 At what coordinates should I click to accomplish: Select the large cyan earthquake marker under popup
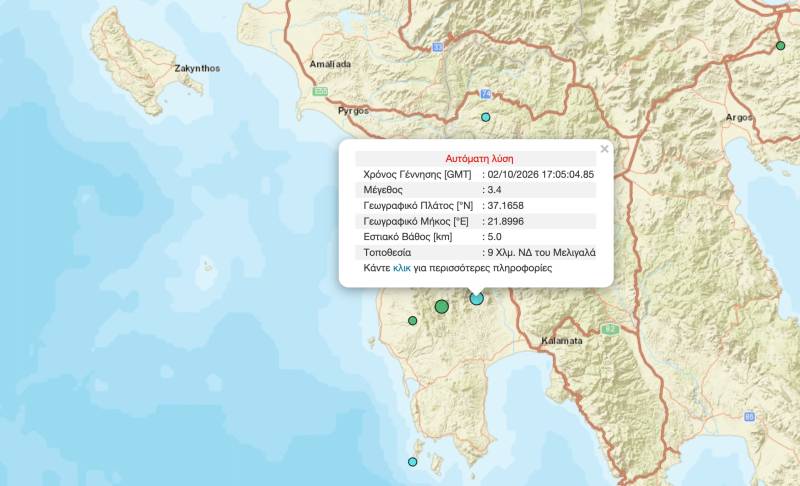(x=477, y=298)
